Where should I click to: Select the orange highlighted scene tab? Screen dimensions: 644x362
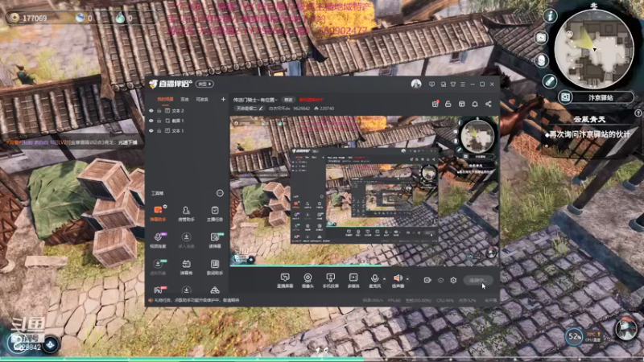165,99
